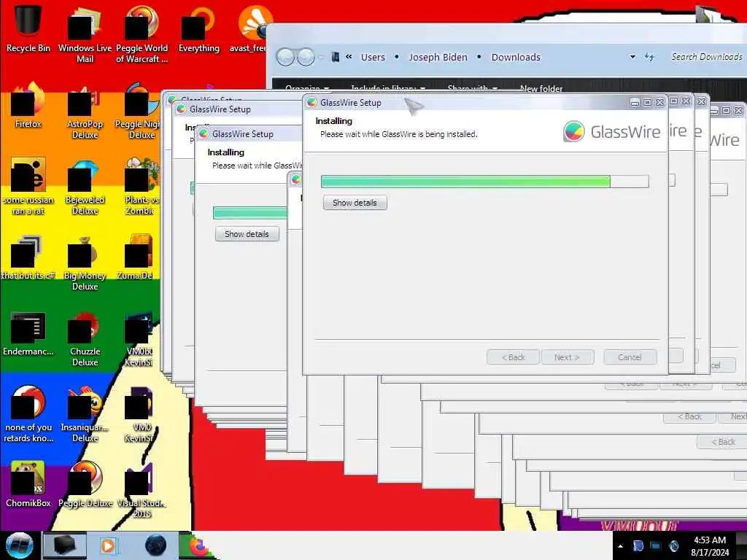Click Show details in front GlassWire Setup
The height and width of the screenshot is (560, 747).
point(355,203)
